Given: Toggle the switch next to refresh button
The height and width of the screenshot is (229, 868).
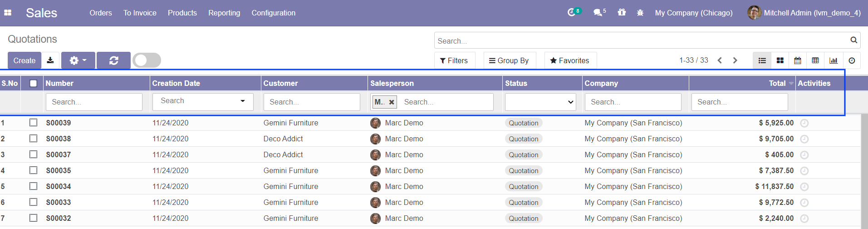Looking at the screenshot, I should [x=147, y=60].
